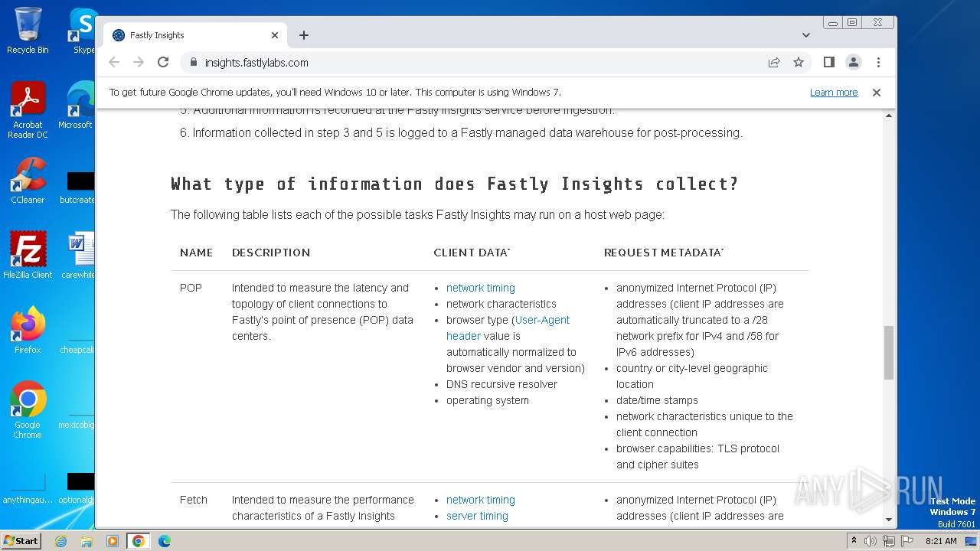Viewport: 980px width, 551px height.
Task: Open Chrome profile avatar
Action: pyautogui.click(x=854, y=63)
